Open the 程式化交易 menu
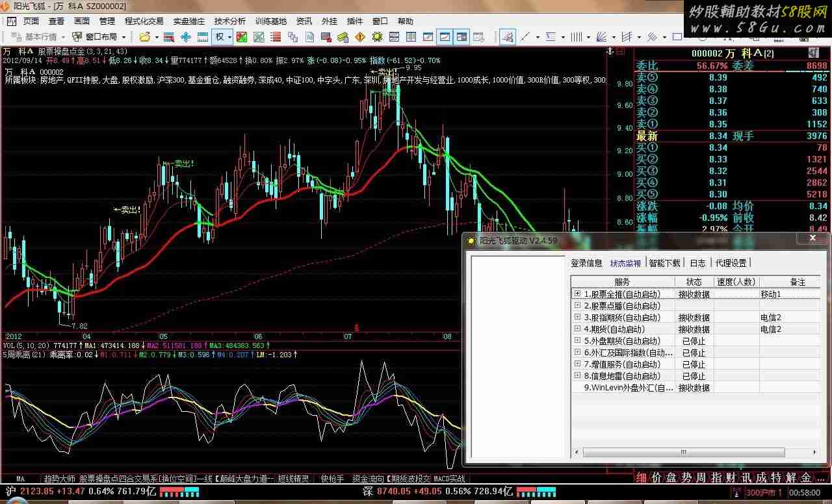Viewport: 832px width, 504px height. pyautogui.click(x=144, y=21)
